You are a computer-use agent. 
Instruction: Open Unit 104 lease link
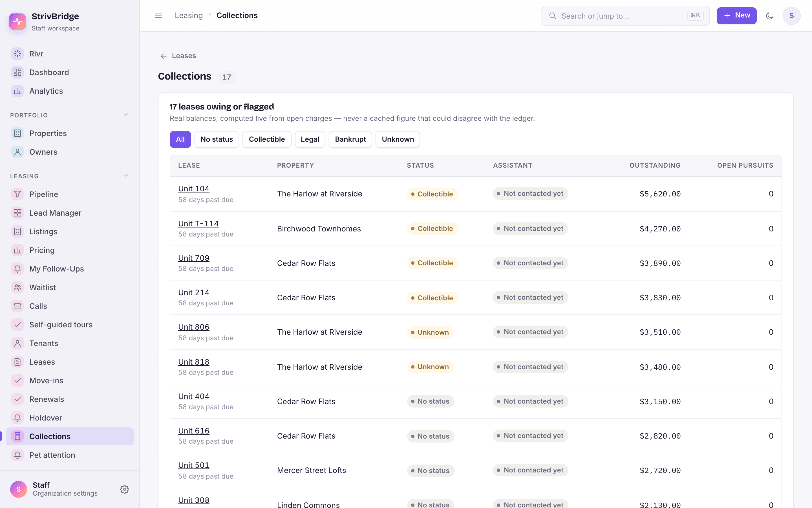(194, 189)
